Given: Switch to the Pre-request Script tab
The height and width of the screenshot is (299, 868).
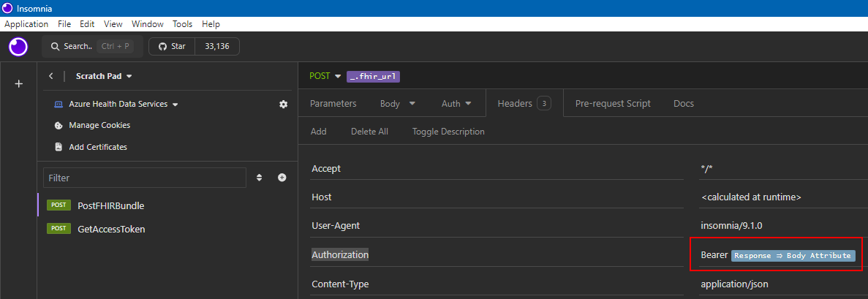Looking at the screenshot, I should pyautogui.click(x=613, y=104).
